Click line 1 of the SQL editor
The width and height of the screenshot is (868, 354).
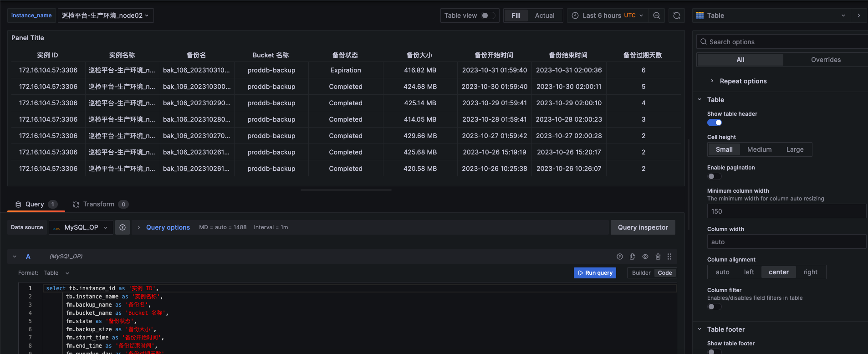(359, 288)
